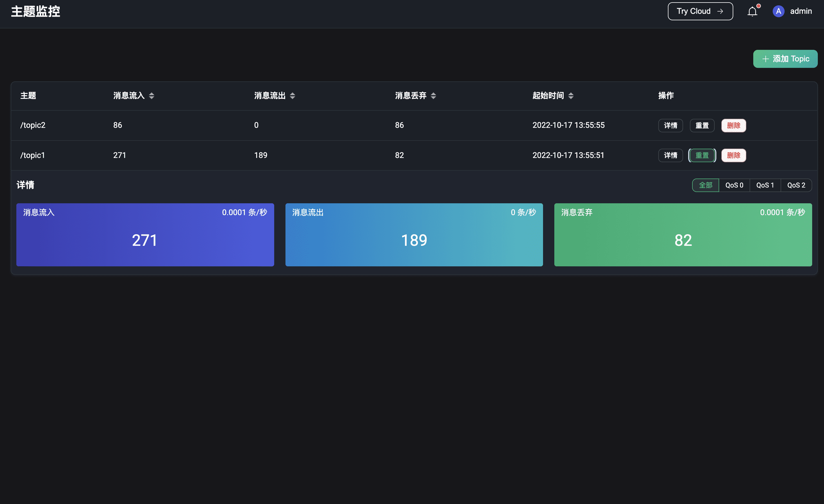The width and height of the screenshot is (824, 504).
Task: Delete /topic1 with the 删除 button
Action: (x=733, y=155)
